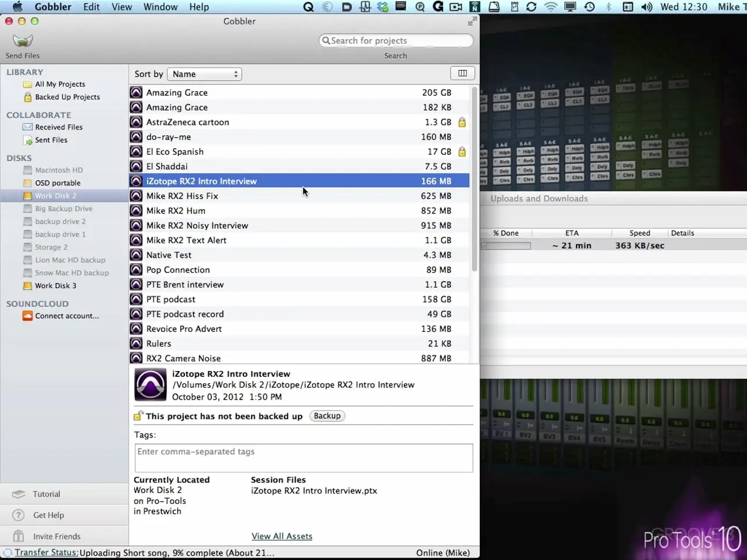Click the Time Machine icon in menu bar
The width and height of the screenshot is (747, 560).
click(x=589, y=7)
